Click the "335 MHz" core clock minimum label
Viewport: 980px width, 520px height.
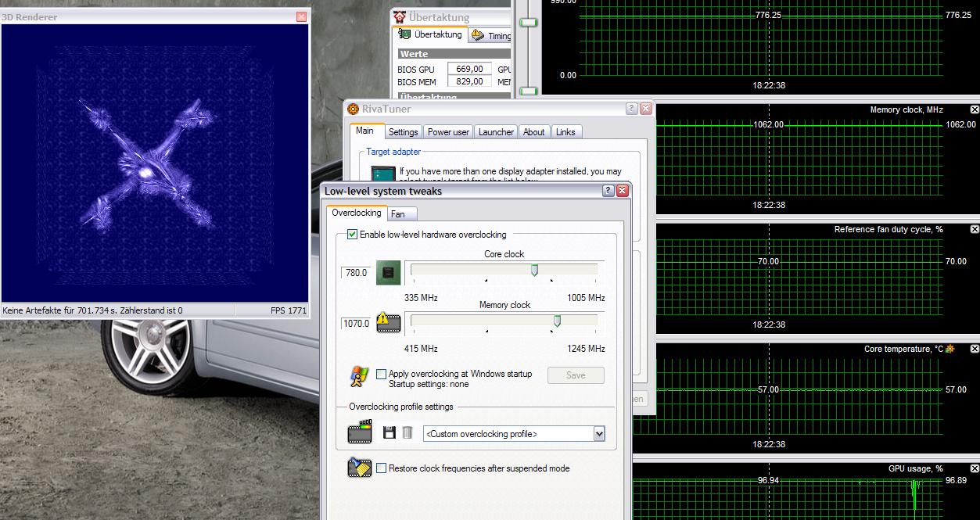tap(421, 298)
